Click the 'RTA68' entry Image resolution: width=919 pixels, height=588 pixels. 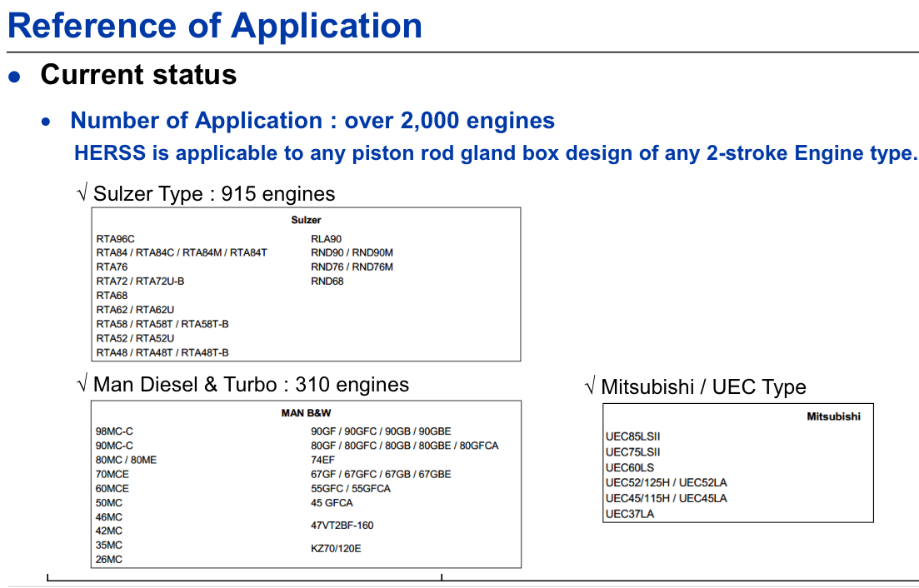point(112,296)
